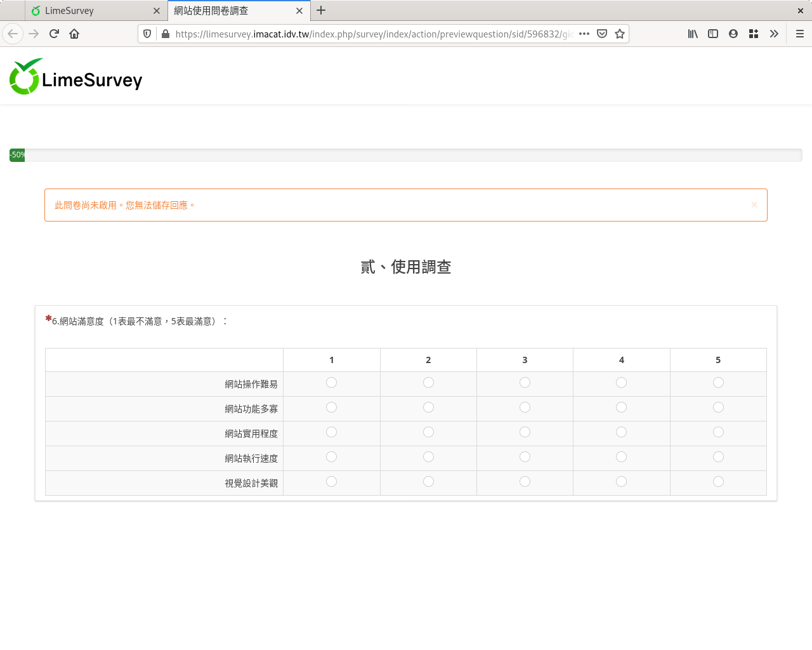Screen dimensions: 812x650
Task: Click the LimeSurvey logo
Action: pos(75,77)
